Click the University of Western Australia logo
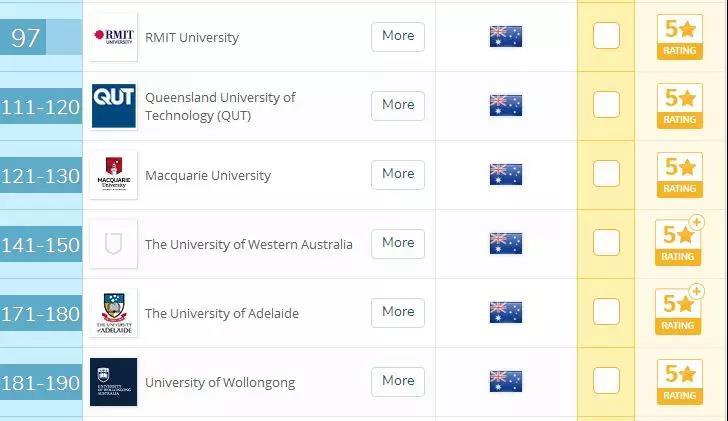 click(x=113, y=244)
